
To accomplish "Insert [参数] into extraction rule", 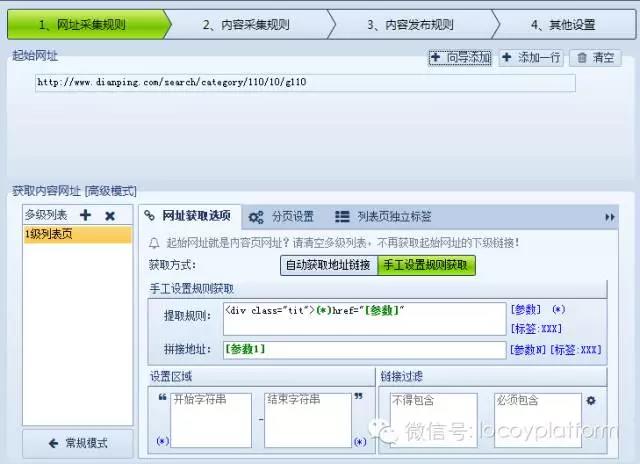I will coord(526,309).
